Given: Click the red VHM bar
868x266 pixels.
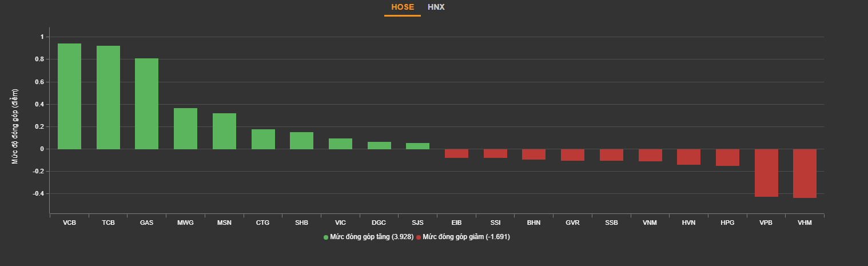Looking at the screenshot, I should pos(805,173).
